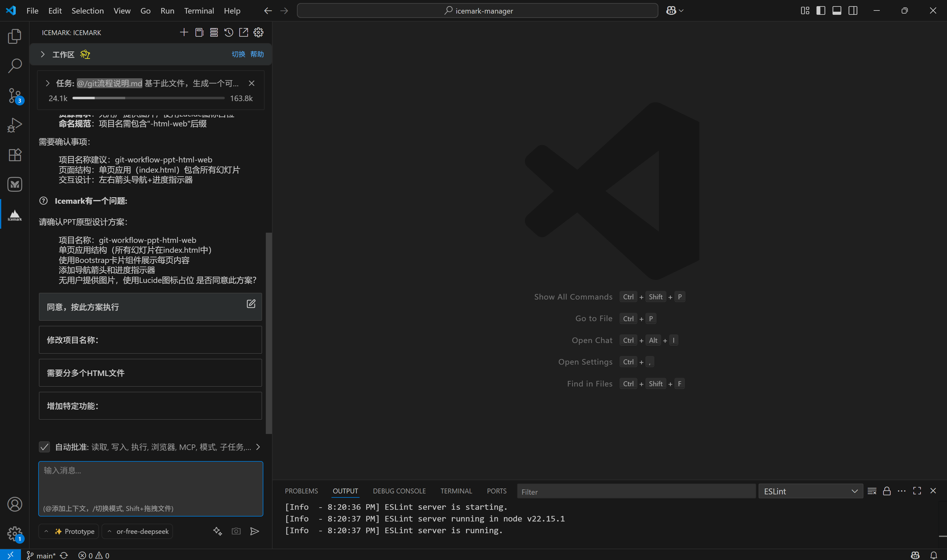Open the Extensions view
Image resolution: width=947 pixels, height=560 pixels.
(x=15, y=155)
